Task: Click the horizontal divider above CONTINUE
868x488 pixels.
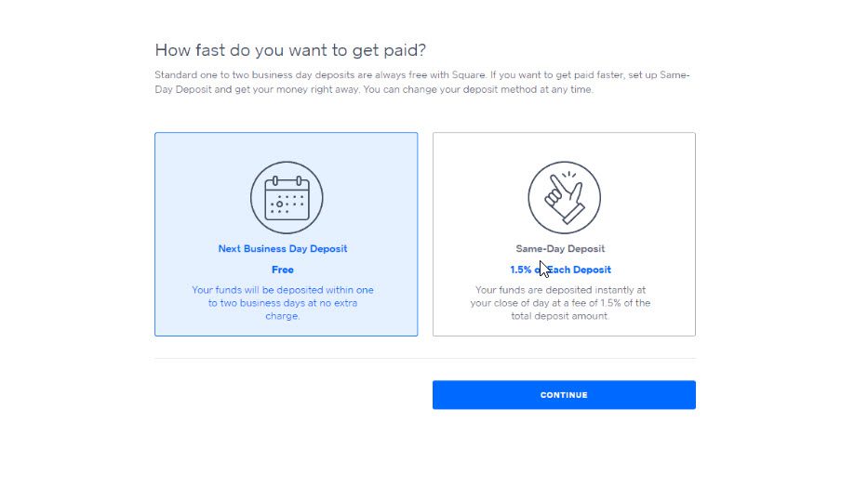Action: click(425, 358)
